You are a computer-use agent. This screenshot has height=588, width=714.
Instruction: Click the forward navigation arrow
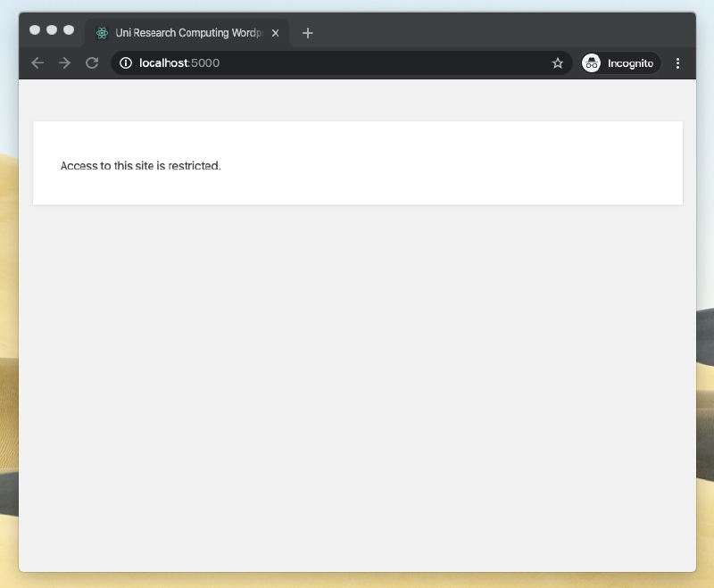click(64, 62)
